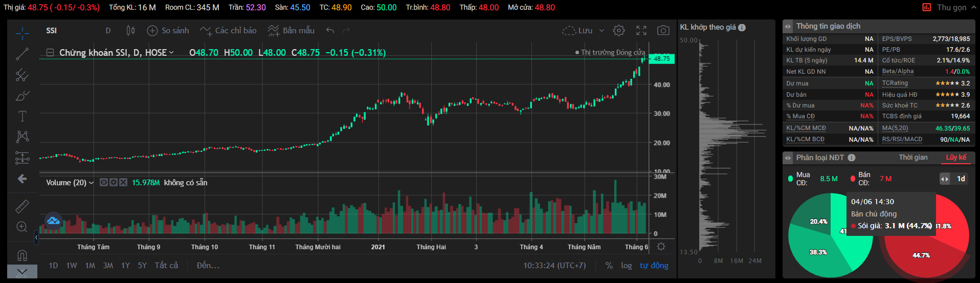Screen dimensions: 980x283
Task: Activate the ruler measure tool
Action: coord(22,206)
